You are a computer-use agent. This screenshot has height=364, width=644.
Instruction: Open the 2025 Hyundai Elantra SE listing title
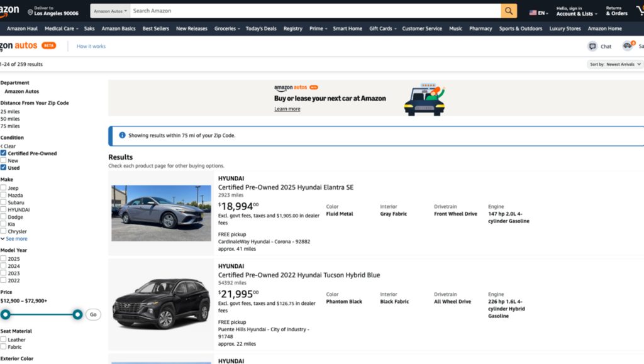pos(286,187)
